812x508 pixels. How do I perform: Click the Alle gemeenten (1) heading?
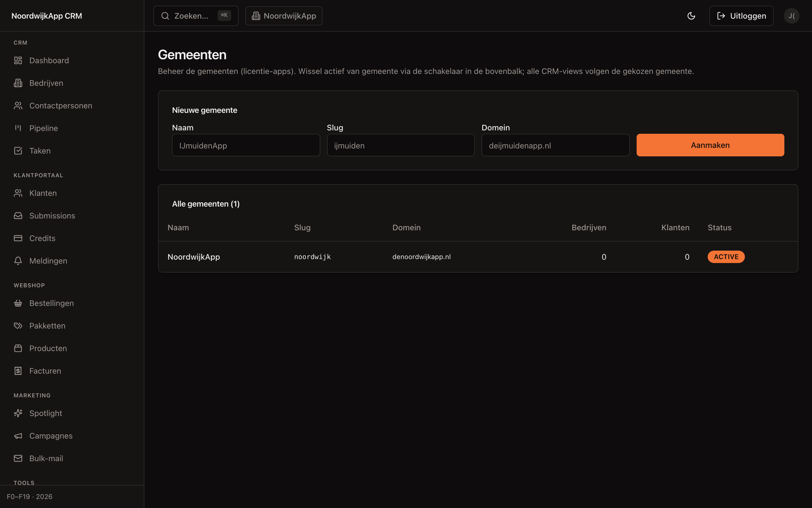206,204
